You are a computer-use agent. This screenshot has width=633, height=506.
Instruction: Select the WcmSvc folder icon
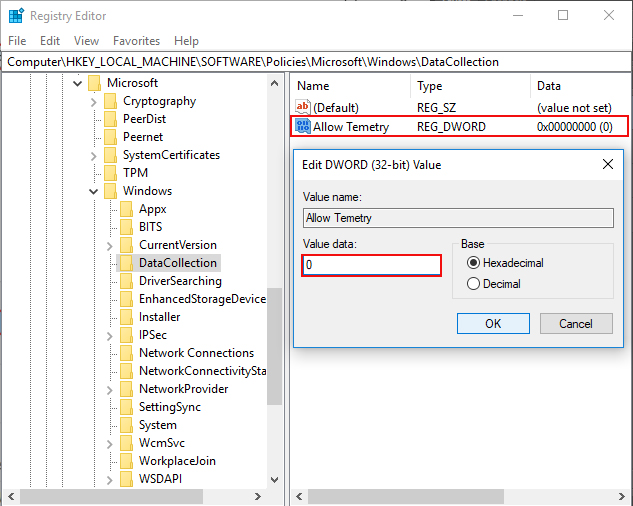[x=126, y=443]
